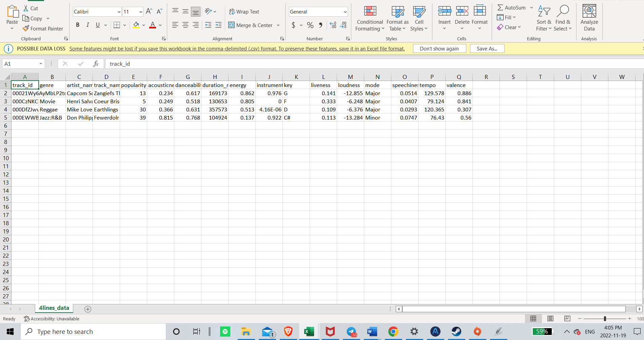Open the font size dropdown

coord(140,12)
